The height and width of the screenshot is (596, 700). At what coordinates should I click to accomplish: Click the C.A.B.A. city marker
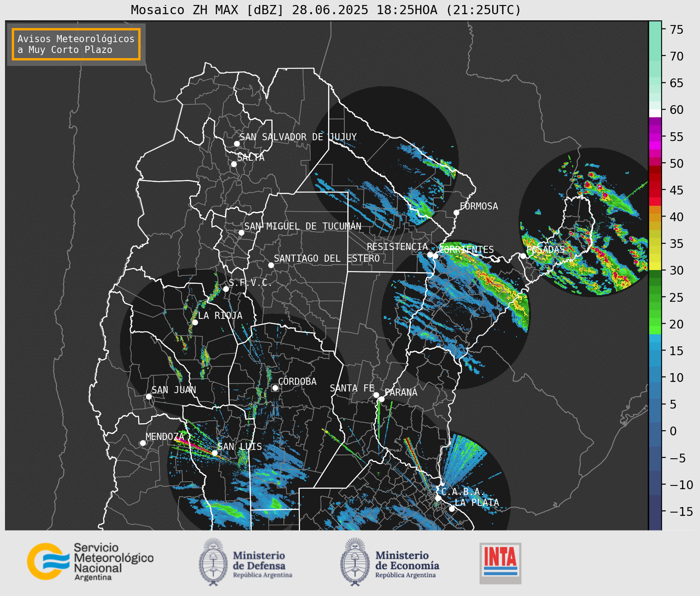click(438, 498)
